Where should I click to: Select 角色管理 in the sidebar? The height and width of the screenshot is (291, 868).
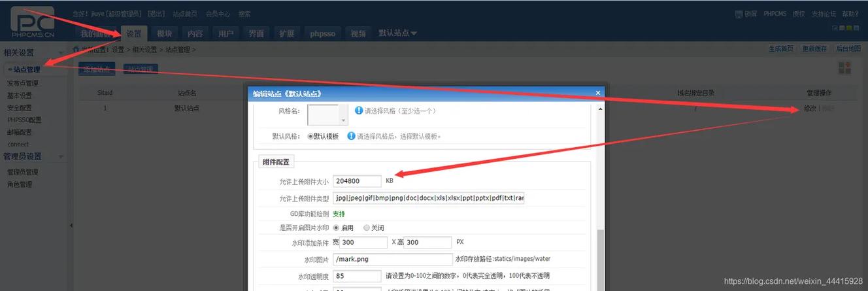tap(20, 184)
